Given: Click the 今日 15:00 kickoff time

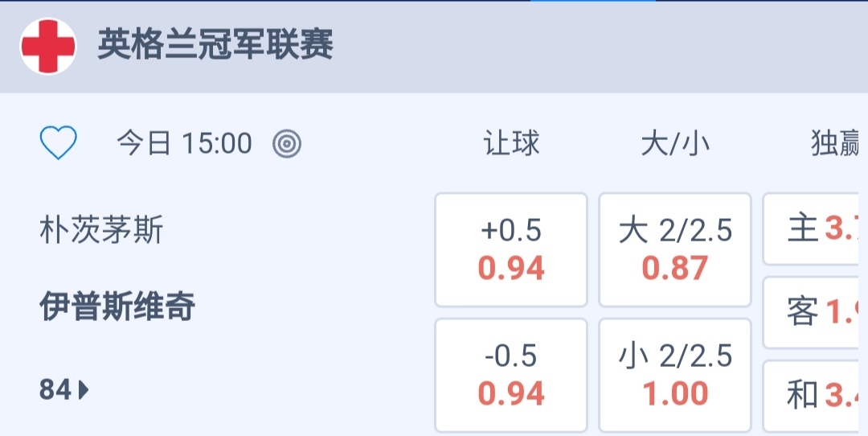Looking at the screenshot, I should tap(184, 144).
